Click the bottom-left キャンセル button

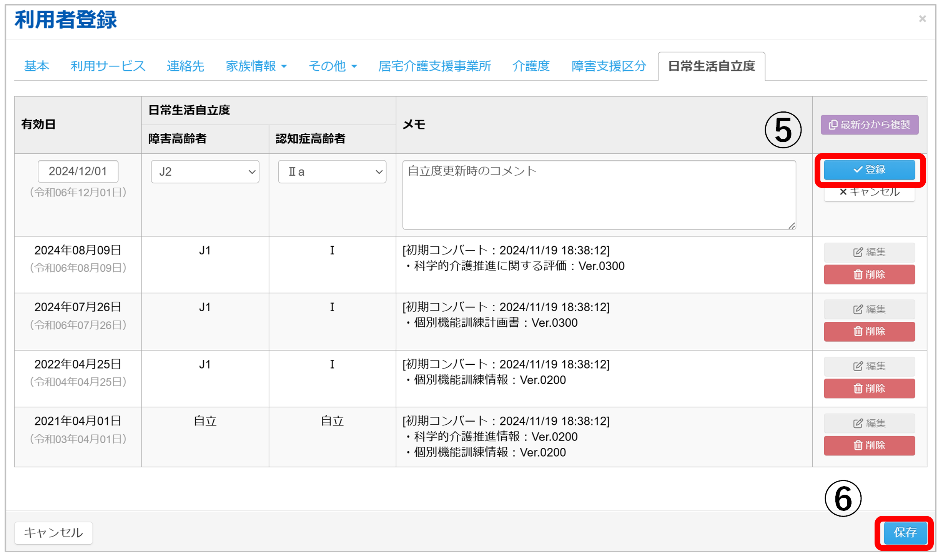[53, 532]
